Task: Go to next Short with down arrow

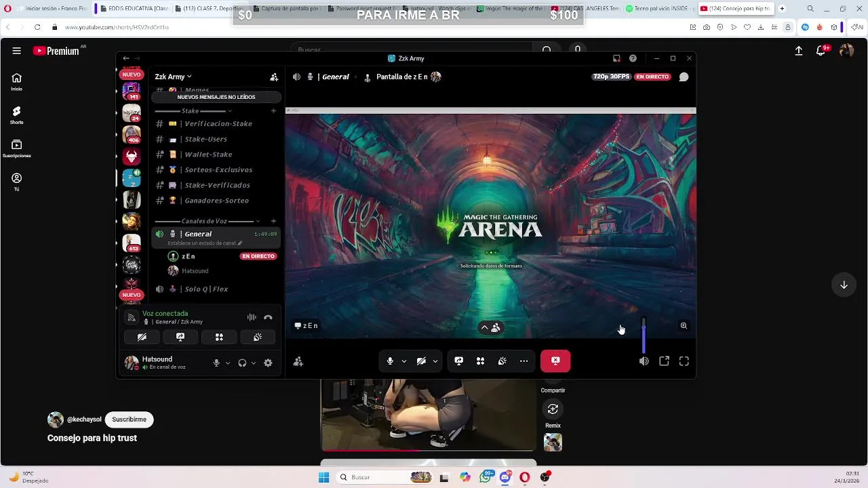Action: [844, 285]
